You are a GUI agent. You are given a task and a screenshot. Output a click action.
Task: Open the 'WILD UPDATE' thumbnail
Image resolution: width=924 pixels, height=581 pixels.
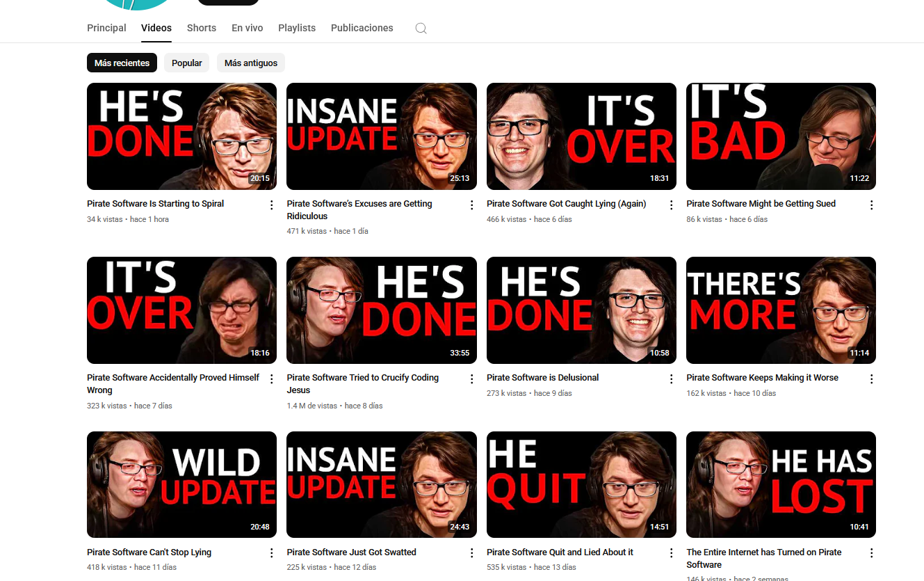(x=181, y=485)
